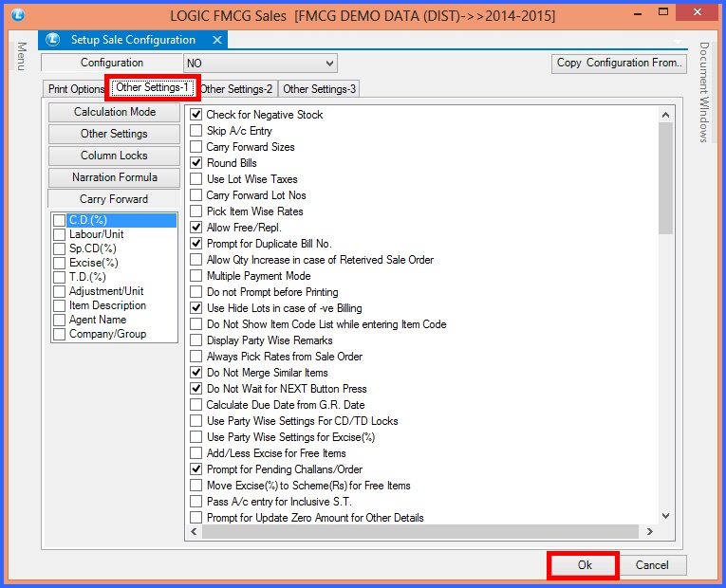The width and height of the screenshot is (726, 588).
Task: Click the Logic app icon in title bar
Action: (x=18, y=15)
